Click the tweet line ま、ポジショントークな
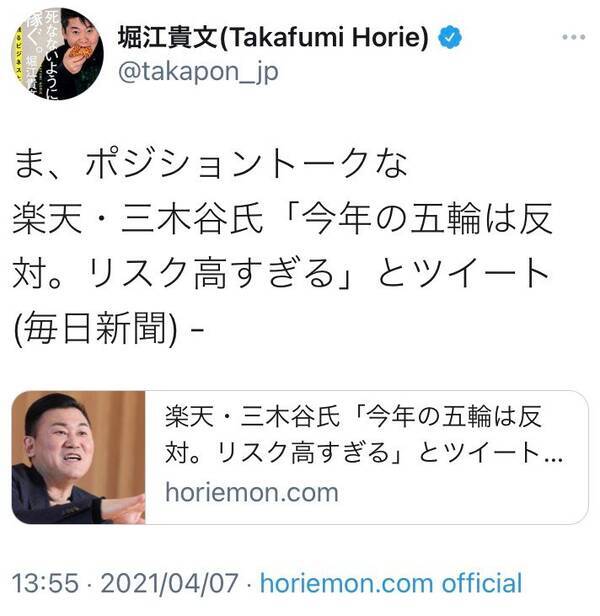The width and height of the screenshot is (600, 616). [211, 164]
